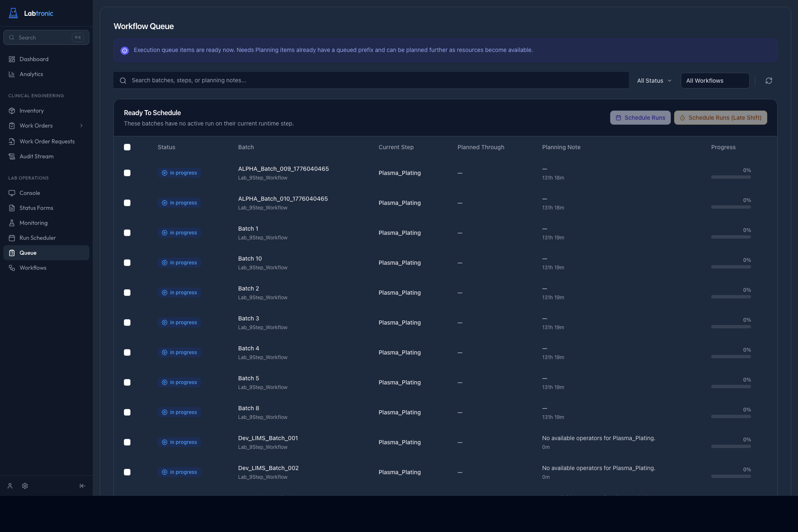Check the checkbox for Batch 10
This screenshot has width=798, height=532.
pos(127,263)
